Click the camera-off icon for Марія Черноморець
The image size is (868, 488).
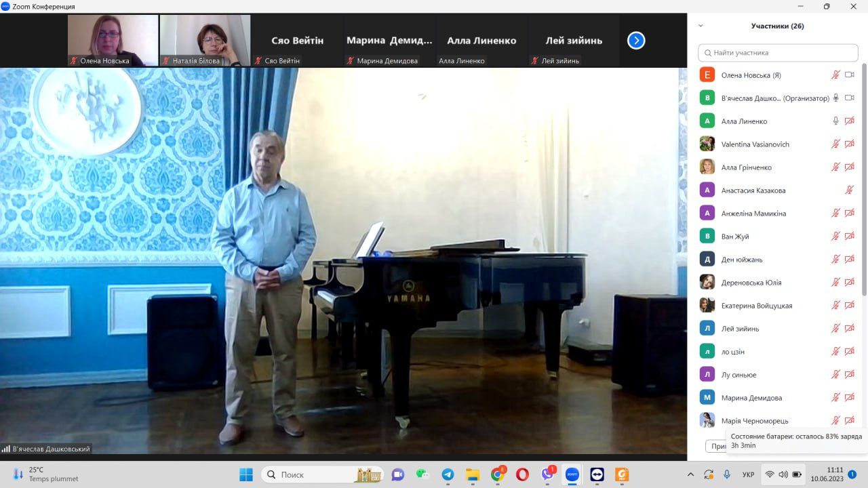point(849,421)
